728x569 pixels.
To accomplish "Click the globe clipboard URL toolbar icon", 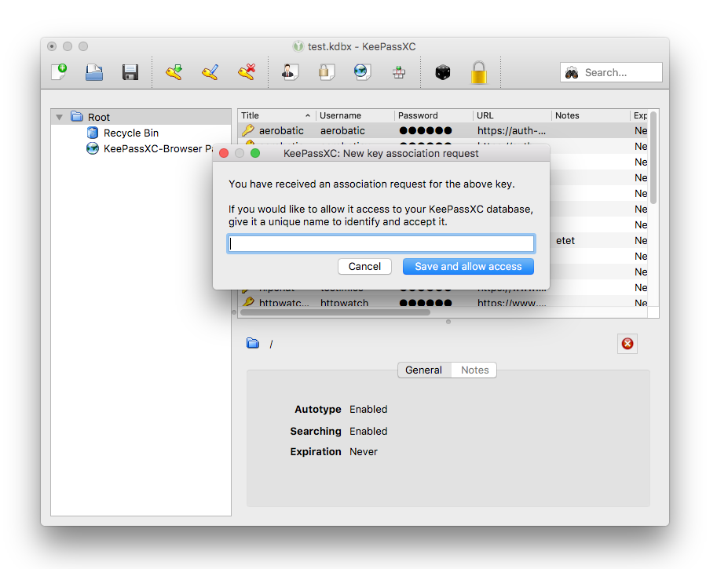I will (x=362, y=72).
